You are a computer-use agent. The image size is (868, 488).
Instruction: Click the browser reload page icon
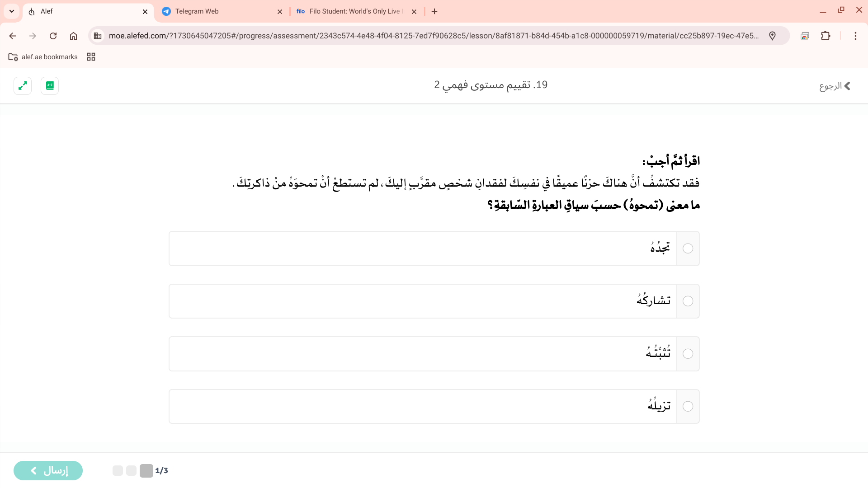pos(53,36)
